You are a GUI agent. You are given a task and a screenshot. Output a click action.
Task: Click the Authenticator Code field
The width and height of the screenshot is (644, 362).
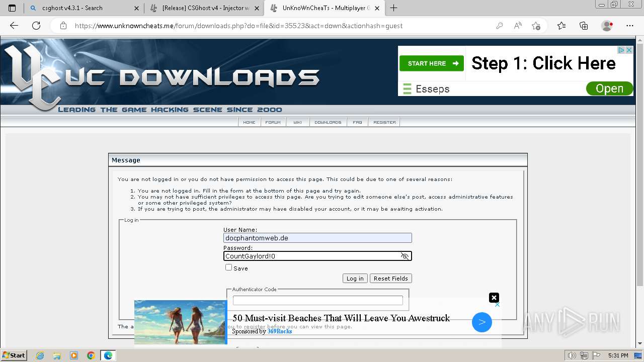click(x=317, y=300)
